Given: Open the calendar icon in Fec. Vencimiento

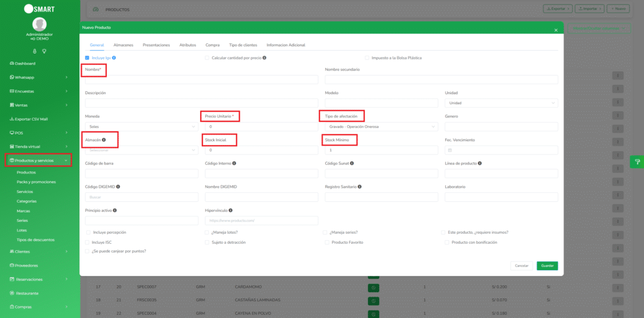Looking at the screenshot, I should pyautogui.click(x=450, y=150).
